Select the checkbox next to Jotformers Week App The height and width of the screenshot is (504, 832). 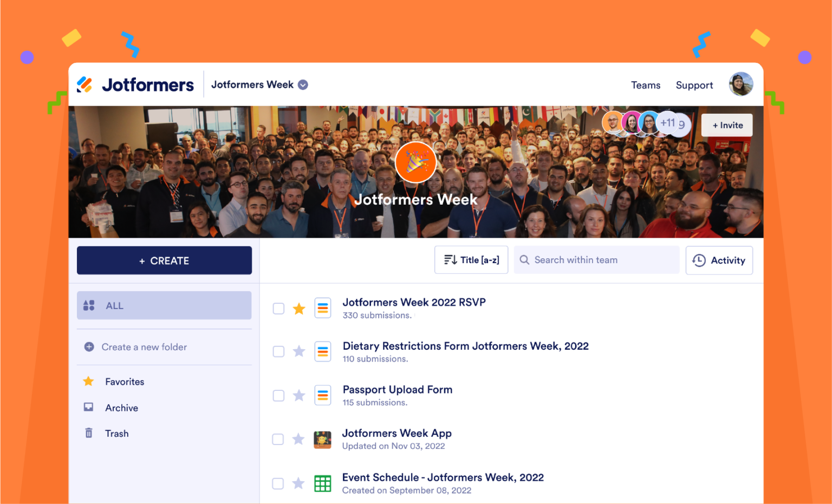[278, 440]
